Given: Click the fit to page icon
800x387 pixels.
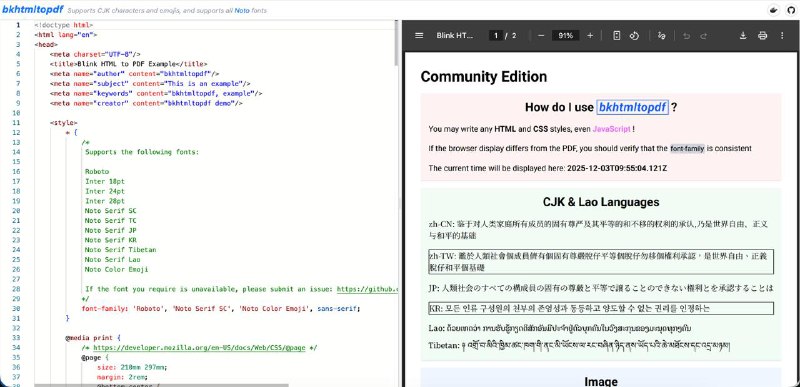Looking at the screenshot, I should pos(616,36).
